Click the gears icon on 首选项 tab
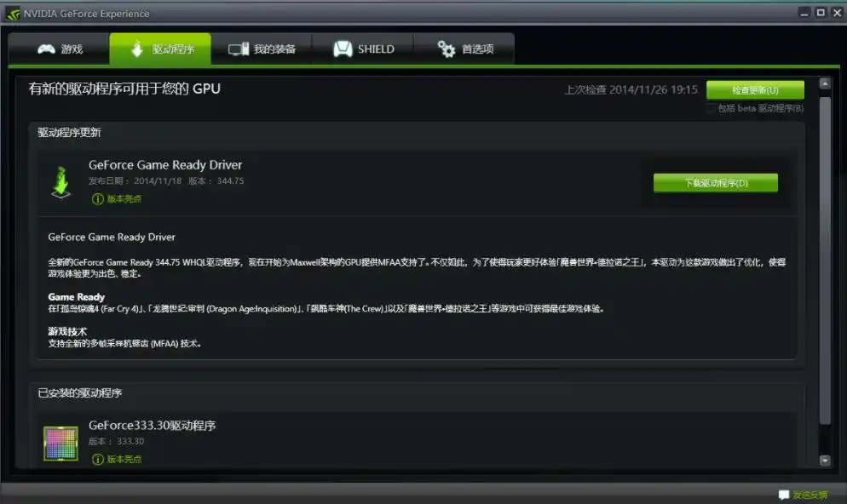847x504 pixels. [x=447, y=49]
